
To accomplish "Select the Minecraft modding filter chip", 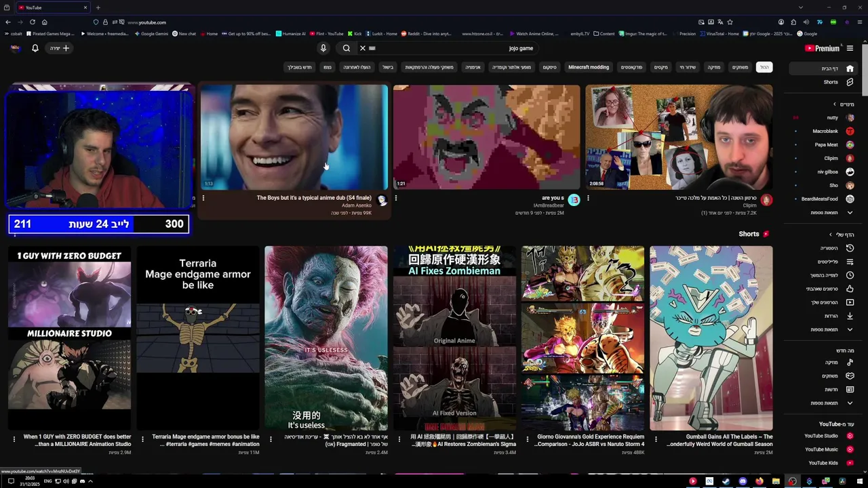I will click(x=589, y=67).
